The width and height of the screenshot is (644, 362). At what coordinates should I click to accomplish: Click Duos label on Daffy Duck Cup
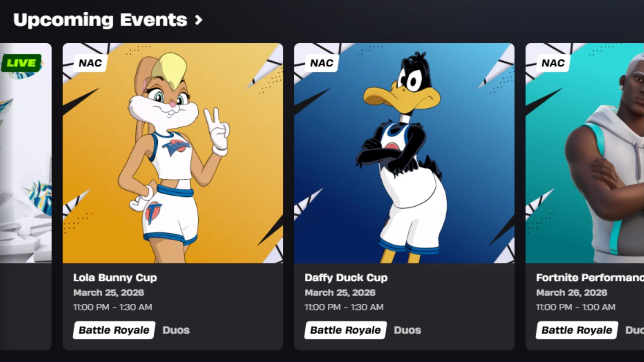[408, 330]
